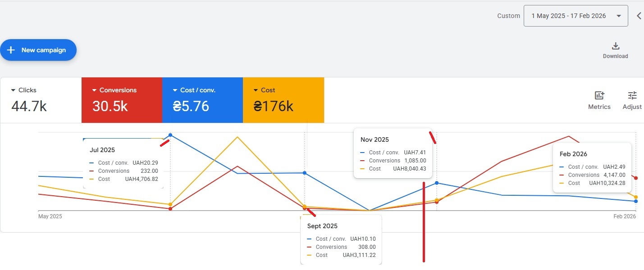Click the Jul 2025 red conversions data point
Image resolution: width=644 pixels, height=270 pixels.
(170, 209)
